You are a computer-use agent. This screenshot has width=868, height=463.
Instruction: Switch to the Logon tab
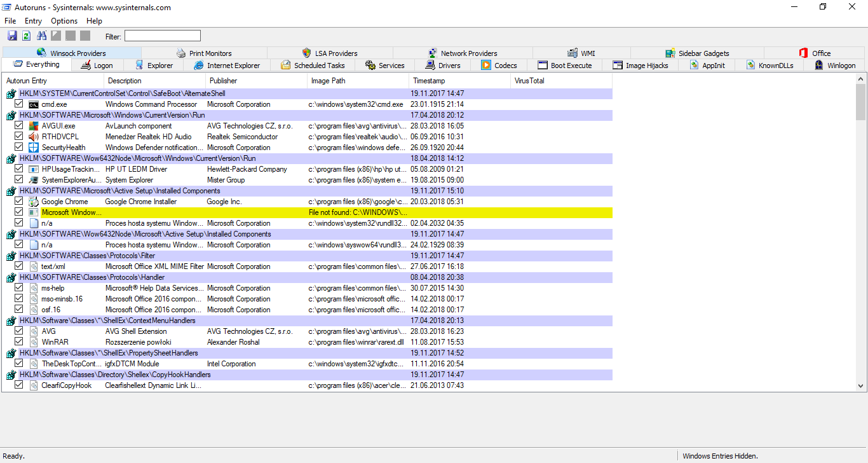coord(96,66)
